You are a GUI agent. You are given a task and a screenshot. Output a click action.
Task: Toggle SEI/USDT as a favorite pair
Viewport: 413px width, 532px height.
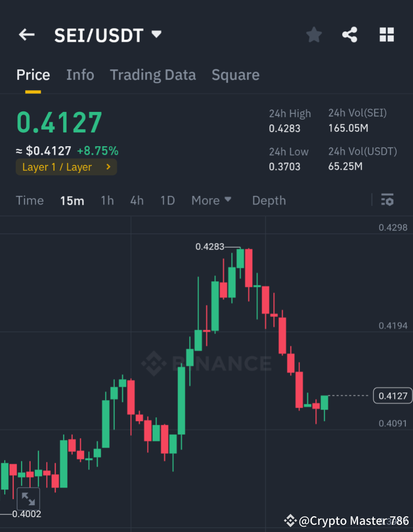pos(313,34)
